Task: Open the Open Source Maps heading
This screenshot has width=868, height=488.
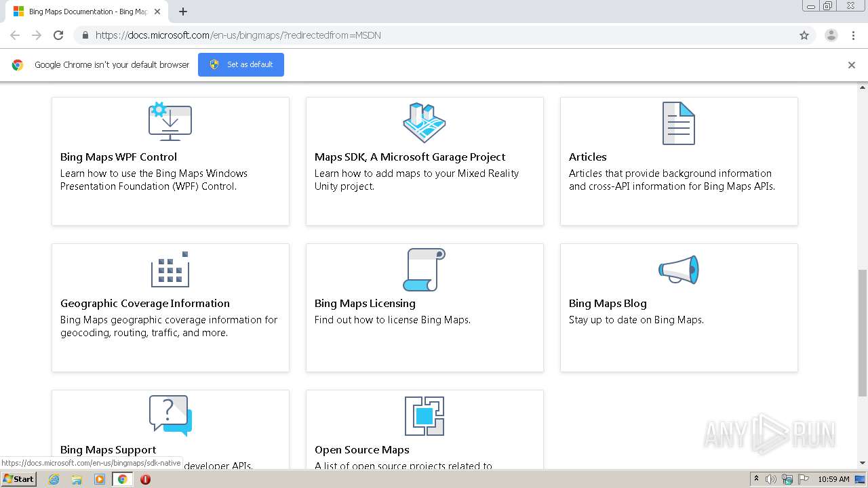Action: tap(362, 450)
